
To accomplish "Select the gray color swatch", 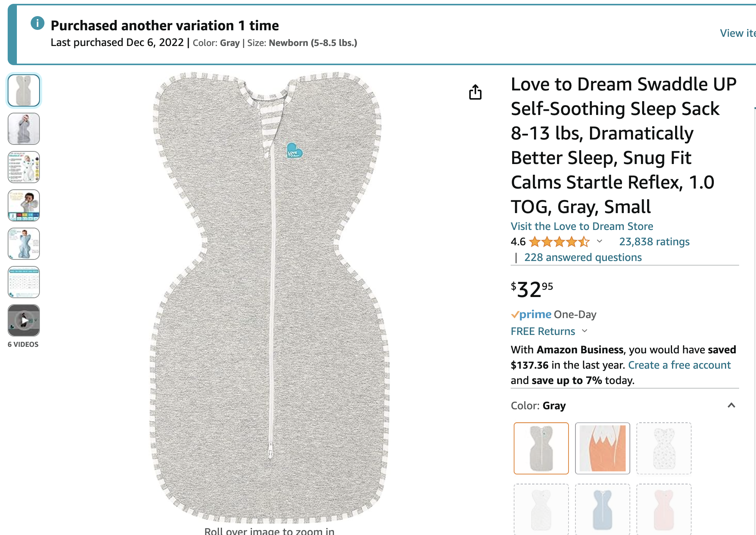I will pos(541,448).
